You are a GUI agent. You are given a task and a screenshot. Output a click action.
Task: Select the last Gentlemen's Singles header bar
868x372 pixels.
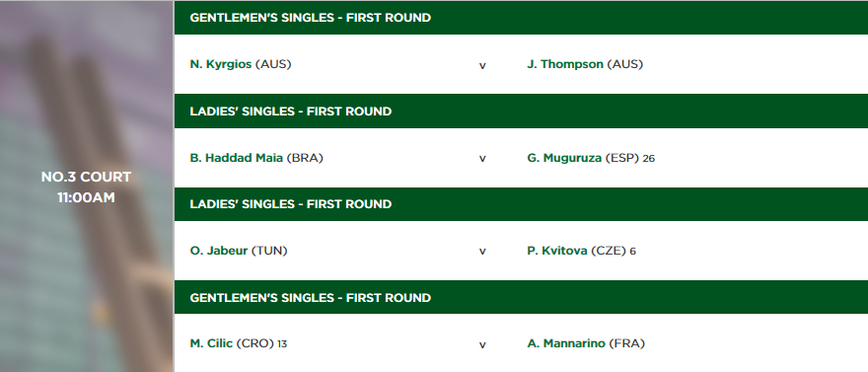tap(521, 297)
